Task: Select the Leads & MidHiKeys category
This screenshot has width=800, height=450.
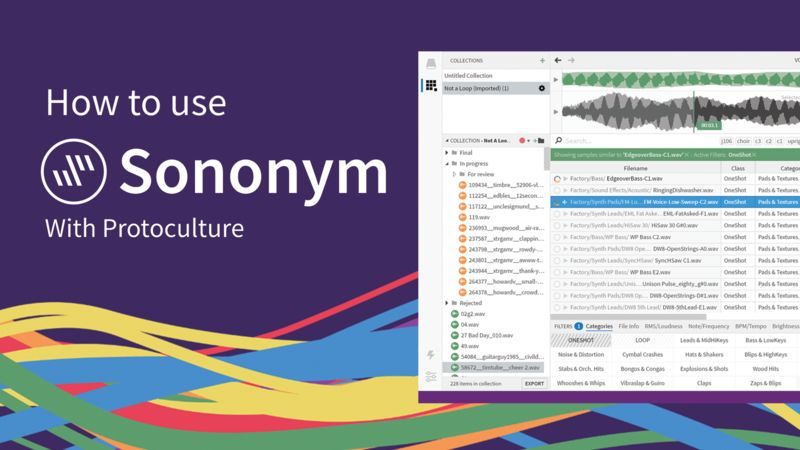Action: [704, 340]
